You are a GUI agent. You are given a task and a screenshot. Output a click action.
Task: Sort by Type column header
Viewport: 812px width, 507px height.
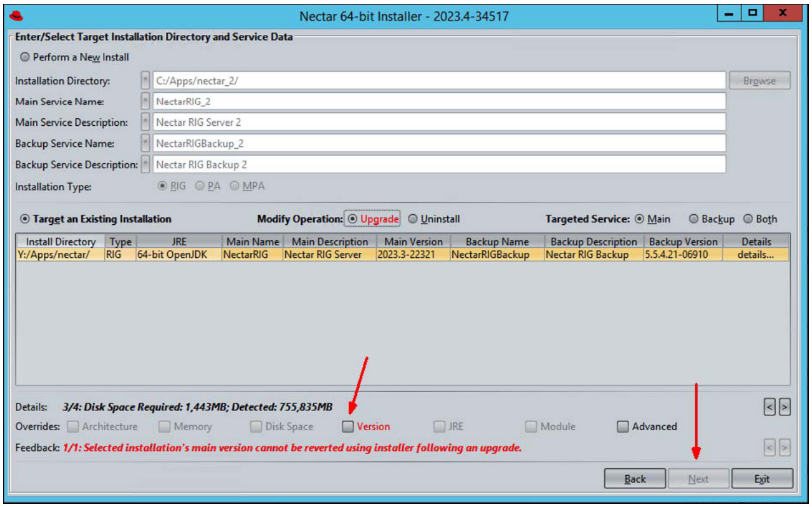point(121,241)
